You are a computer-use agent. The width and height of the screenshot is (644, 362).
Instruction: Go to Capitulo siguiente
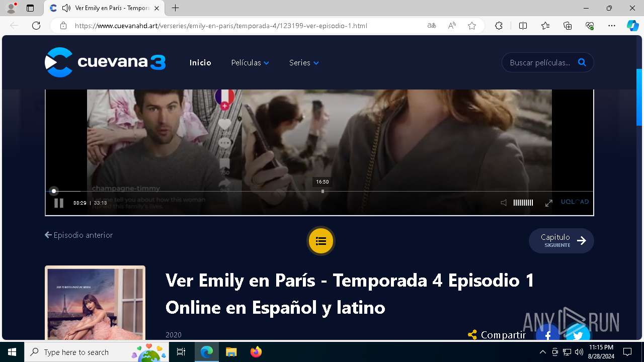tap(561, 240)
